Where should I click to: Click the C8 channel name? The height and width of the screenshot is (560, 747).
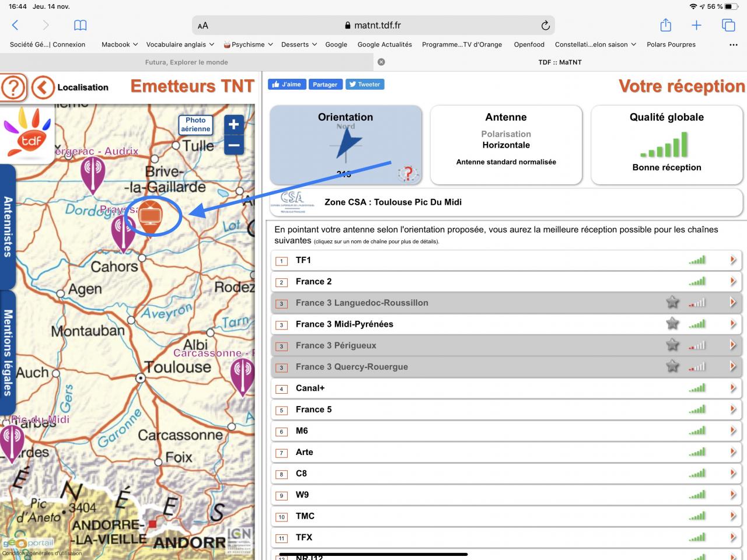(301, 474)
